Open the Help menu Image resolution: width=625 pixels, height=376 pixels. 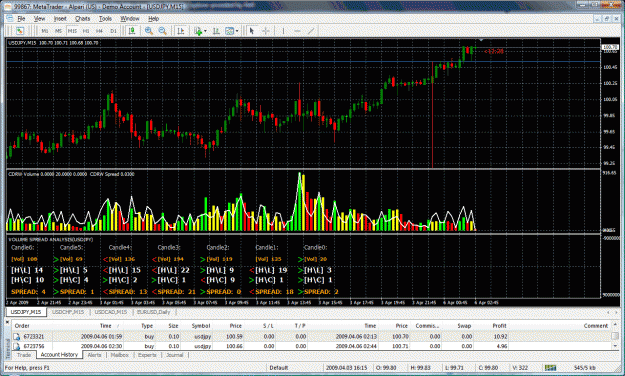[x=153, y=19]
